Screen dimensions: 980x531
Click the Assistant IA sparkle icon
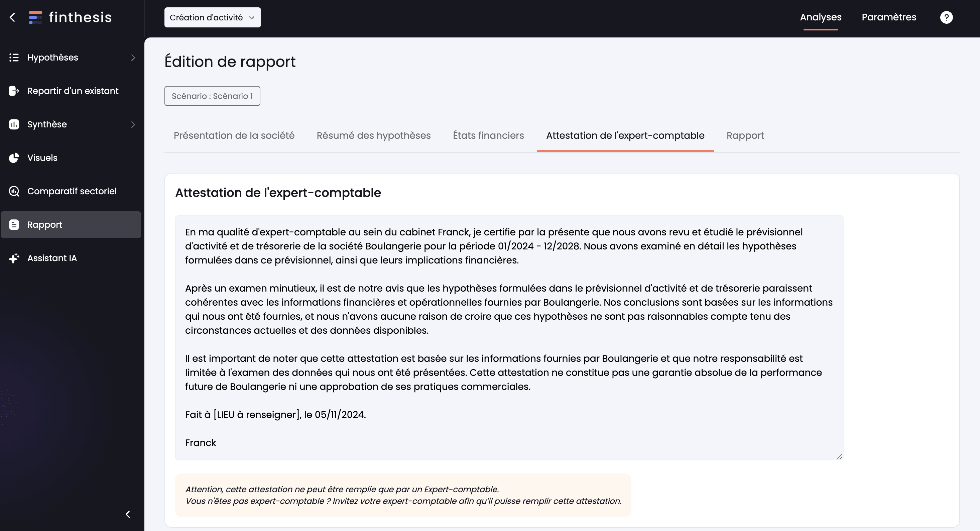tap(14, 258)
